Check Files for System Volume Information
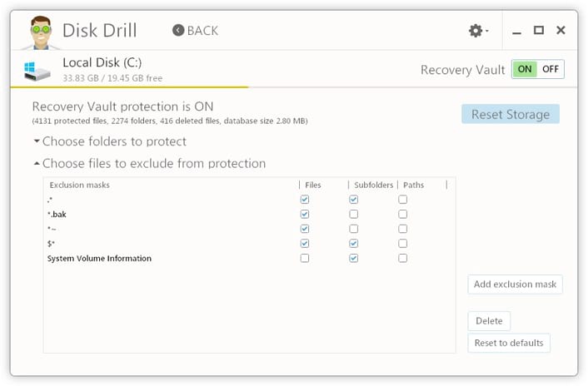This screenshot has width=588, height=386. coord(305,259)
